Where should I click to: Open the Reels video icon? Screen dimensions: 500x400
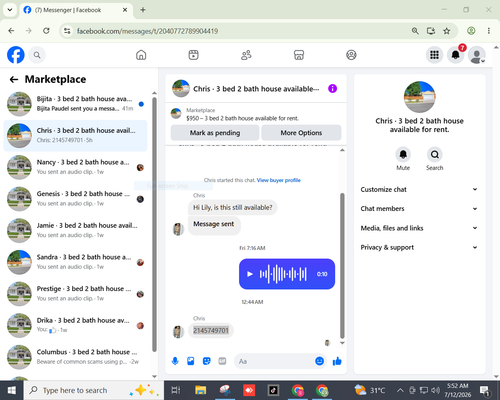[193, 55]
